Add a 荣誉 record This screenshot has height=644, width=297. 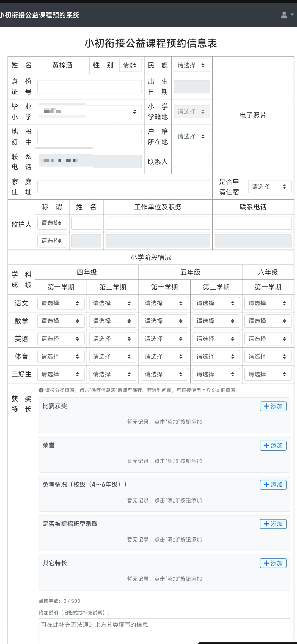(x=273, y=445)
